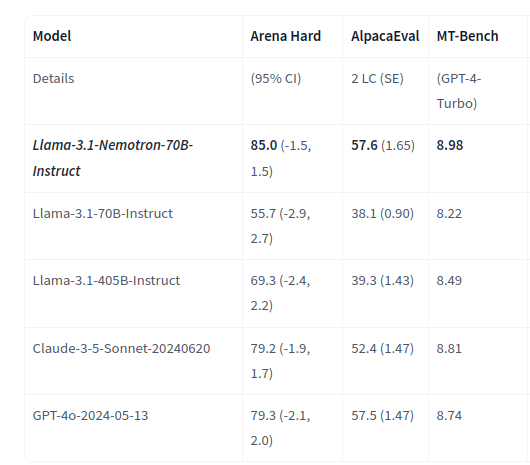Click the (95% CI) detail cell
Screen dimensions: 530x465
point(275,78)
